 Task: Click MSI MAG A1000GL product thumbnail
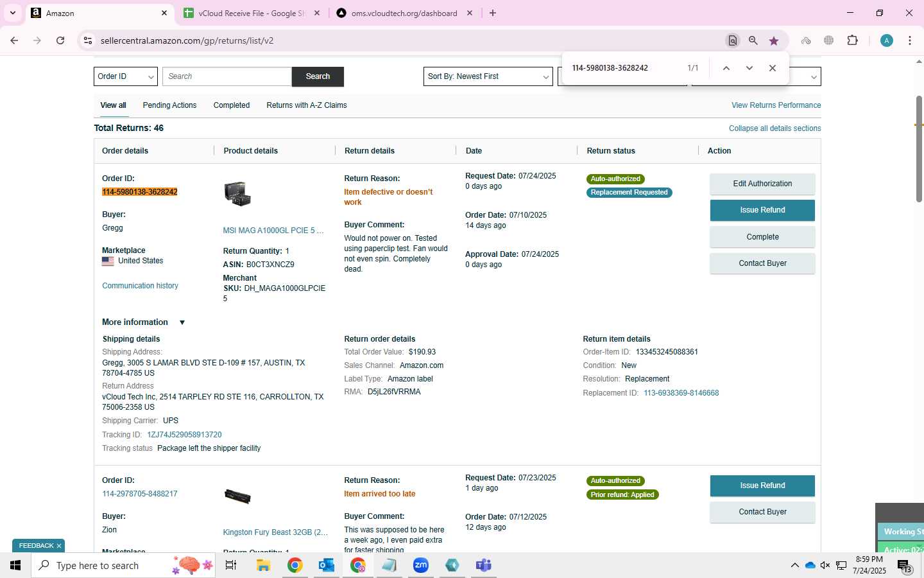237,193
